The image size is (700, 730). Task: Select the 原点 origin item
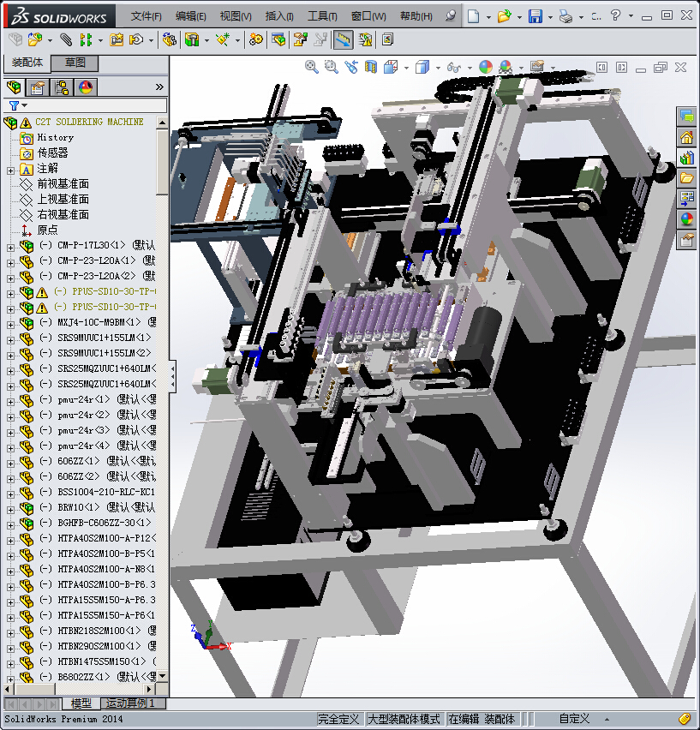pyautogui.click(x=47, y=230)
